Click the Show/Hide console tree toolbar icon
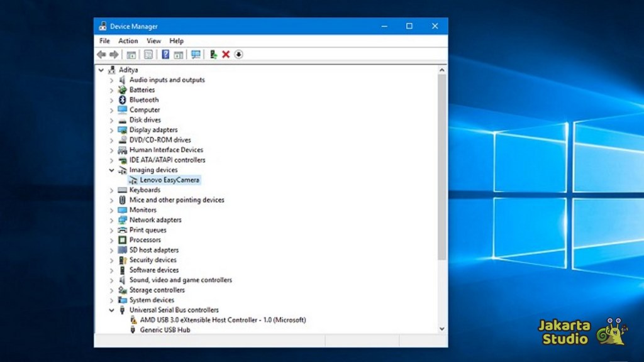This screenshot has height=362, width=644. [131, 55]
